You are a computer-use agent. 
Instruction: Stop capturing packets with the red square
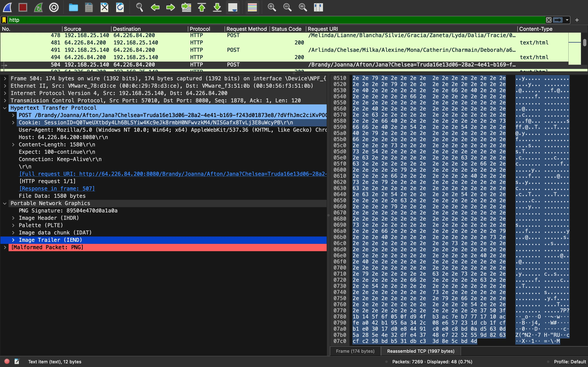[23, 7]
